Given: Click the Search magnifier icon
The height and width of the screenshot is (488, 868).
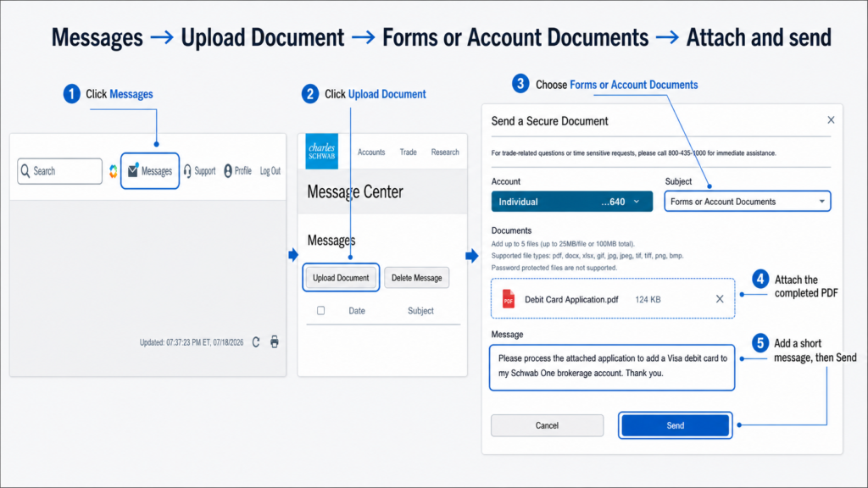Looking at the screenshot, I should click(25, 171).
